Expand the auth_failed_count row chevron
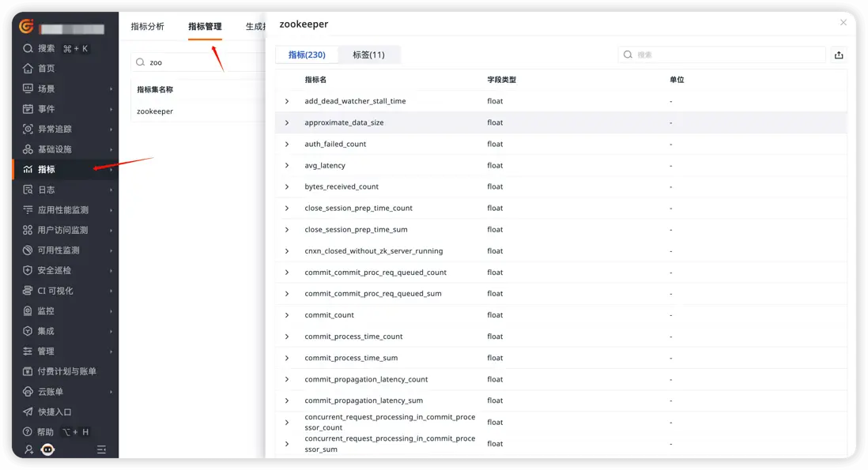Image resolution: width=868 pixels, height=470 pixels. (x=287, y=144)
